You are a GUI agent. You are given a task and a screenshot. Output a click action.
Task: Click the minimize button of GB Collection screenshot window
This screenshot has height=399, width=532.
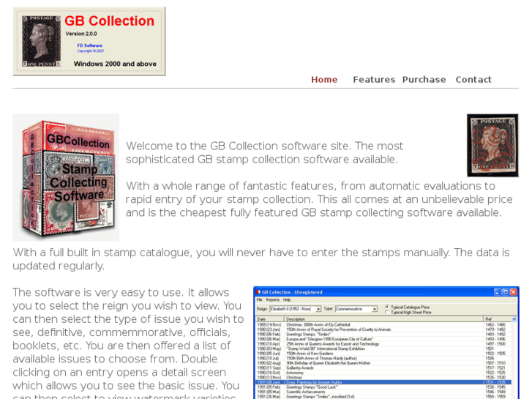point(498,292)
